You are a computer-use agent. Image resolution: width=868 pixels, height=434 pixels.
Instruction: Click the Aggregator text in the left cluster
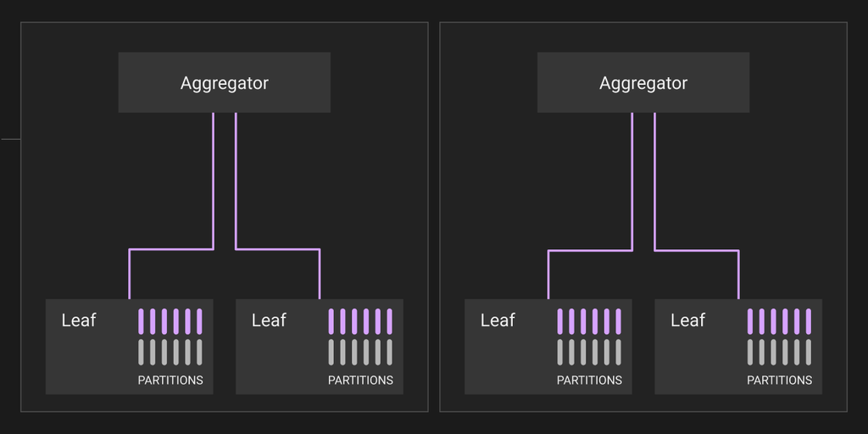[224, 84]
